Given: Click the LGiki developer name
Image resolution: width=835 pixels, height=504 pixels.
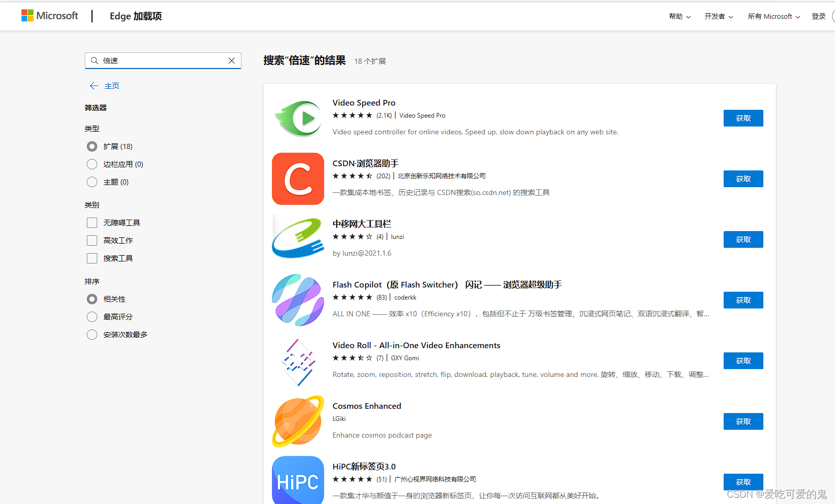Looking at the screenshot, I should click(x=339, y=419).
